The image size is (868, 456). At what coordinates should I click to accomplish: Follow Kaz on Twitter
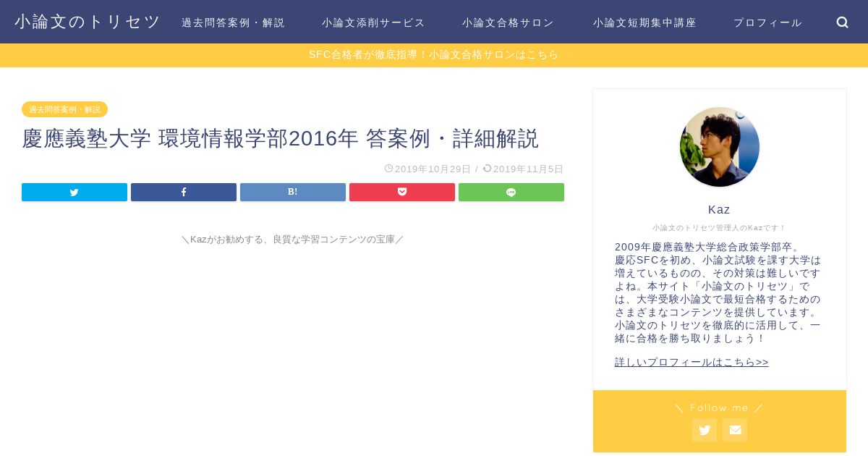tap(705, 430)
